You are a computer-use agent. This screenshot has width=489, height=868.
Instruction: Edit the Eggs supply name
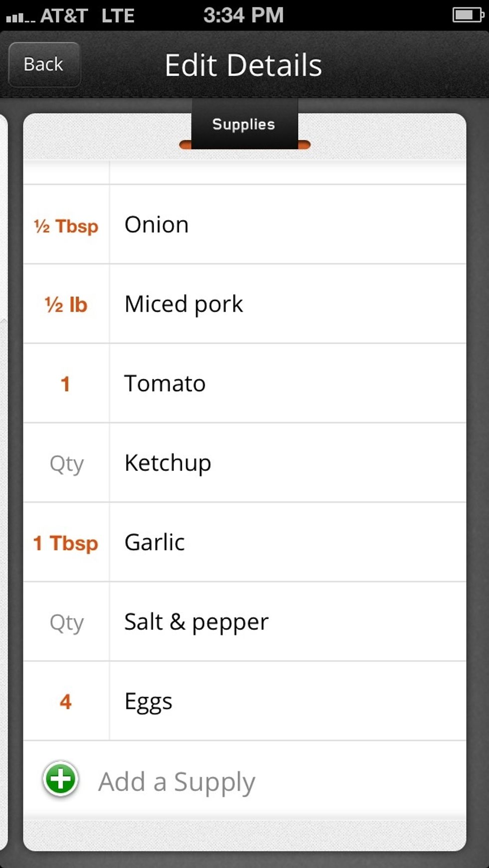[x=148, y=701]
